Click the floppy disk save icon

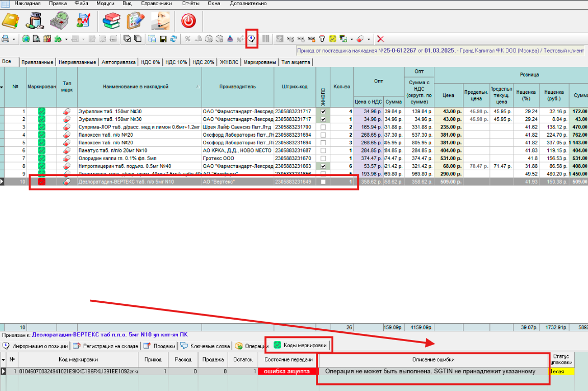pyautogui.click(x=163, y=39)
